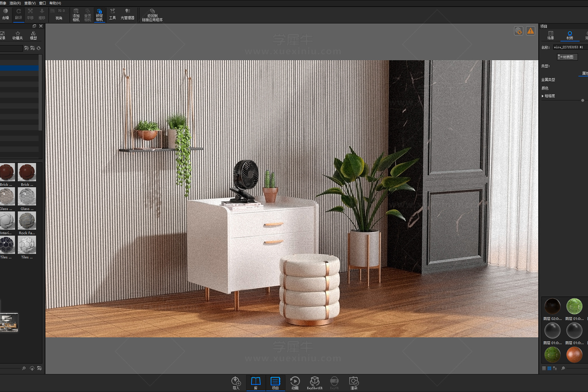Open the 窗口 menu
The image size is (588, 392).
tap(42, 3)
